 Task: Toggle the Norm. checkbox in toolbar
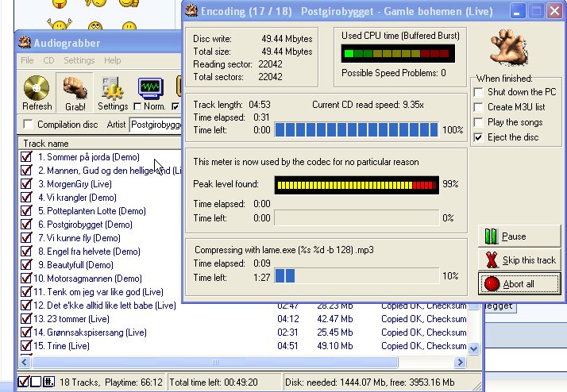point(137,106)
